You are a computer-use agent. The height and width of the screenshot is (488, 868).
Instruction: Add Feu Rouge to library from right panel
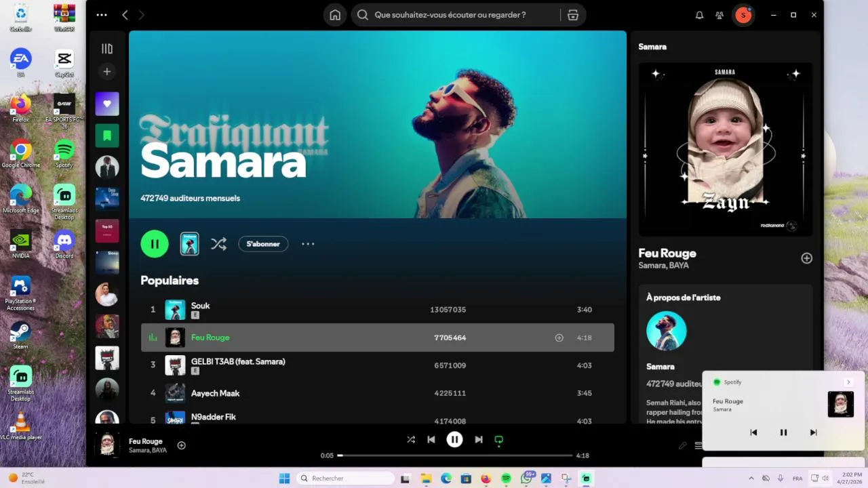point(806,258)
